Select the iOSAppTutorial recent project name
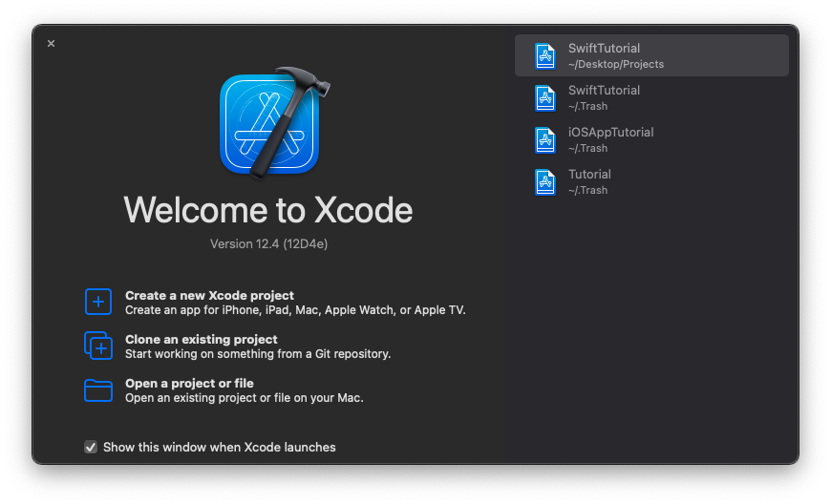831x504 pixels. 610,133
